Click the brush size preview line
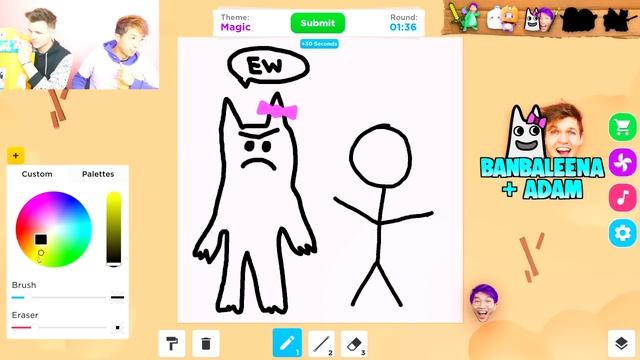Screen dimensions: 640x360 point(118,298)
